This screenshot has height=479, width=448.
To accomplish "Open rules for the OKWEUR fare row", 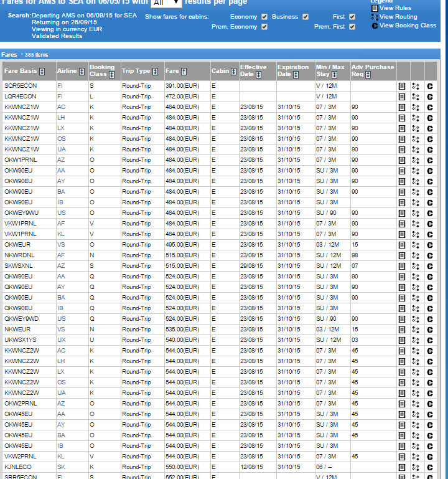I will [402, 245].
